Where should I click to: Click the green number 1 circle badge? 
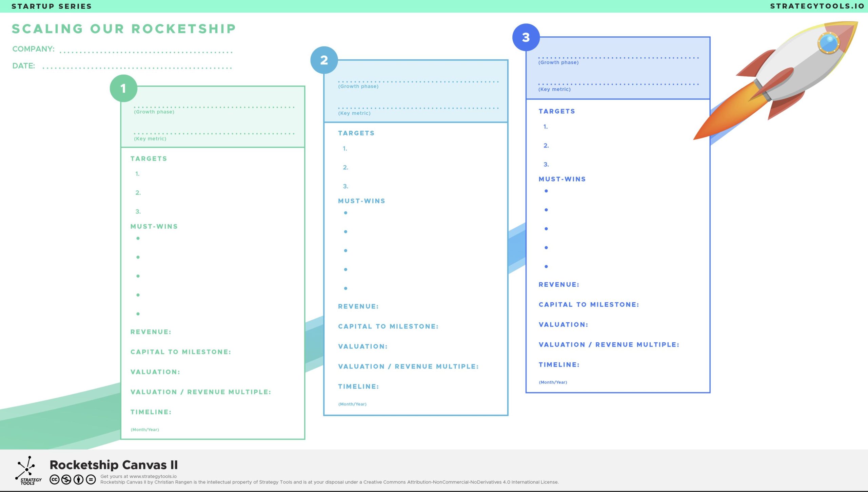coord(123,88)
